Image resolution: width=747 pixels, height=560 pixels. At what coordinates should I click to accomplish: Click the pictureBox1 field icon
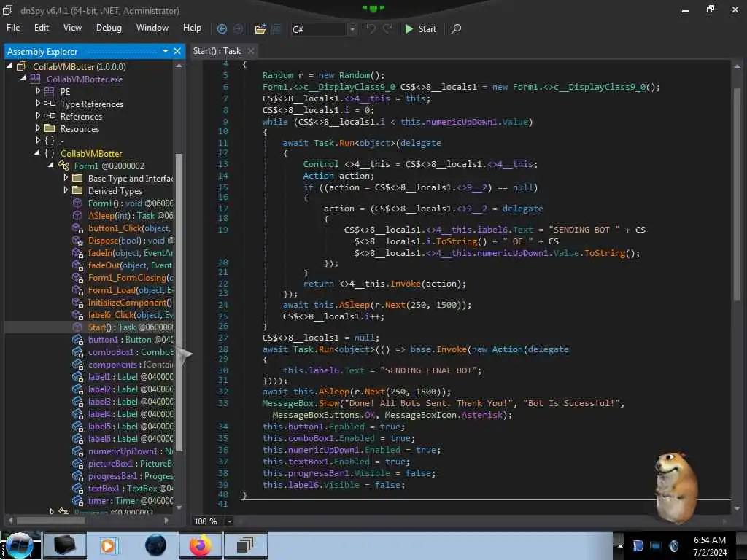(x=77, y=464)
